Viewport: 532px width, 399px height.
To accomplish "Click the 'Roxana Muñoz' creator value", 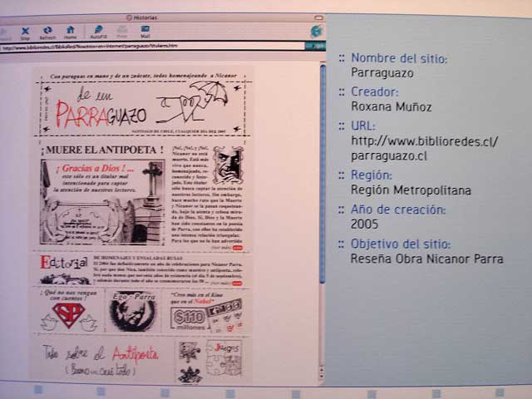I will (392, 106).
